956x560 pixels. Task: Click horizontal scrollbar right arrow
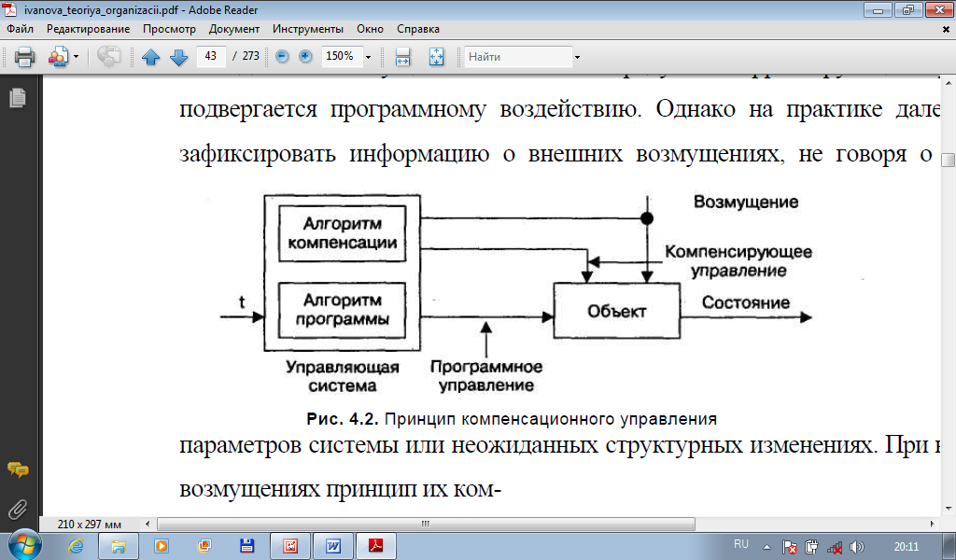tap(933, 524)
